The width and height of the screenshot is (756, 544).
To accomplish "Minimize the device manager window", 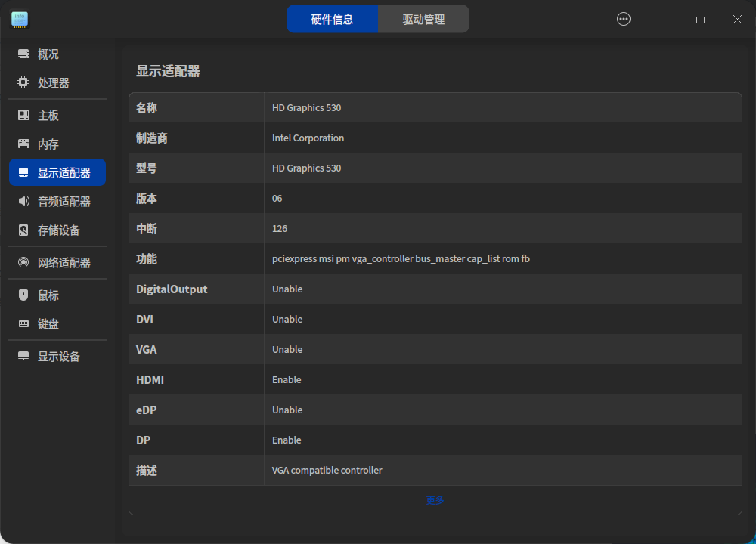I will click(662, 20).
